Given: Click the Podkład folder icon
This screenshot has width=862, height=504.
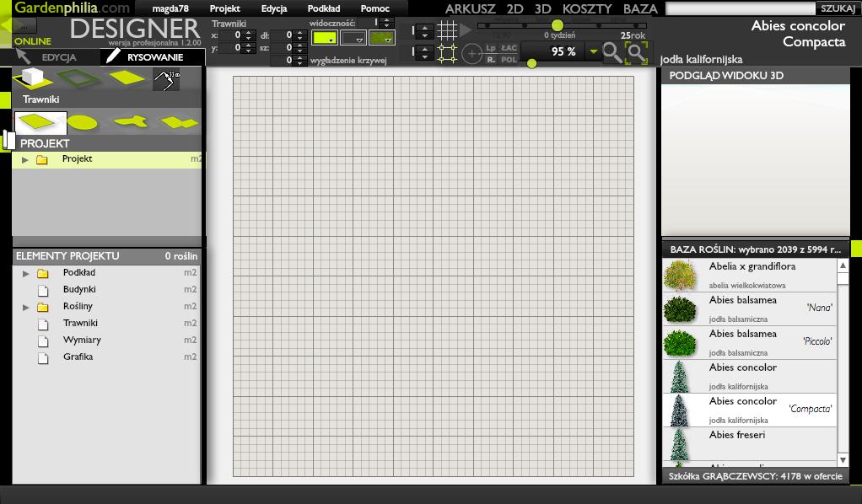Looking at the screenshot, I should pyautogui.click(x=42, y=273).
